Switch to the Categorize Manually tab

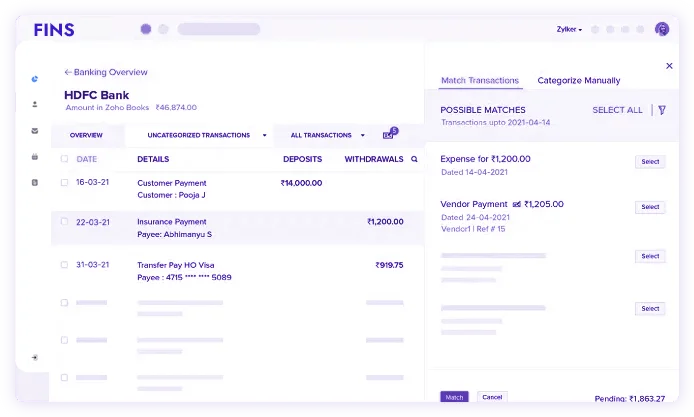pyautogui.click(x=578, y=80)
